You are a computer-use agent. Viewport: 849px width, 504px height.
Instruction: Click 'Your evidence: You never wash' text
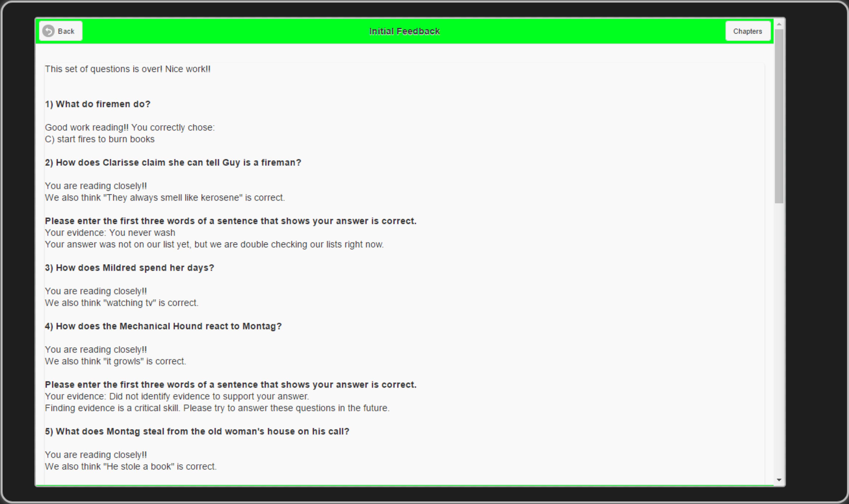[x=110, y=233]
